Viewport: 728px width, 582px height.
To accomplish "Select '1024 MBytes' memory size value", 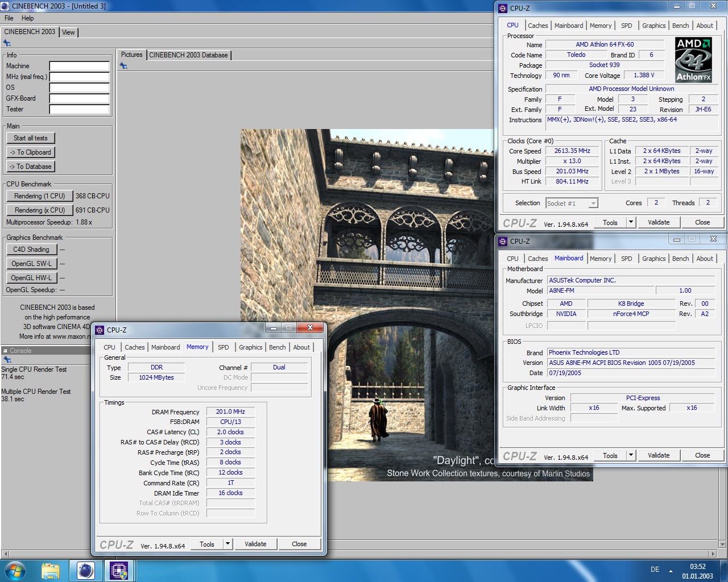I will click(156, 377).
